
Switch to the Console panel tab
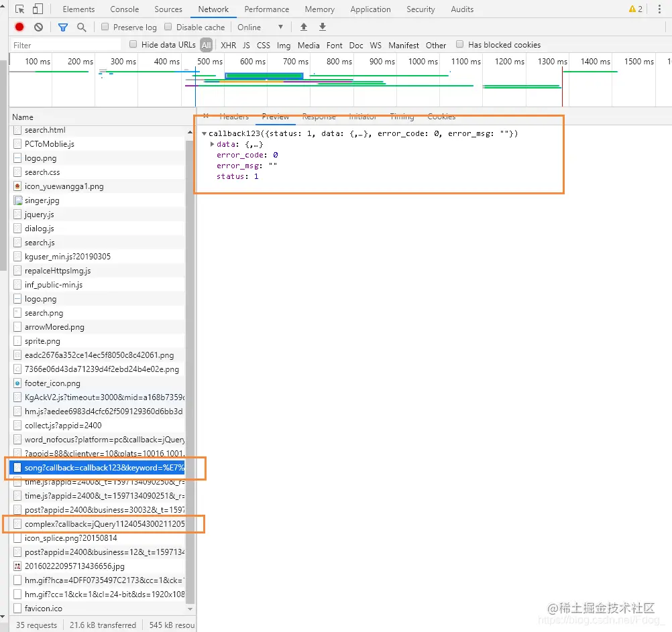[124, 9]
